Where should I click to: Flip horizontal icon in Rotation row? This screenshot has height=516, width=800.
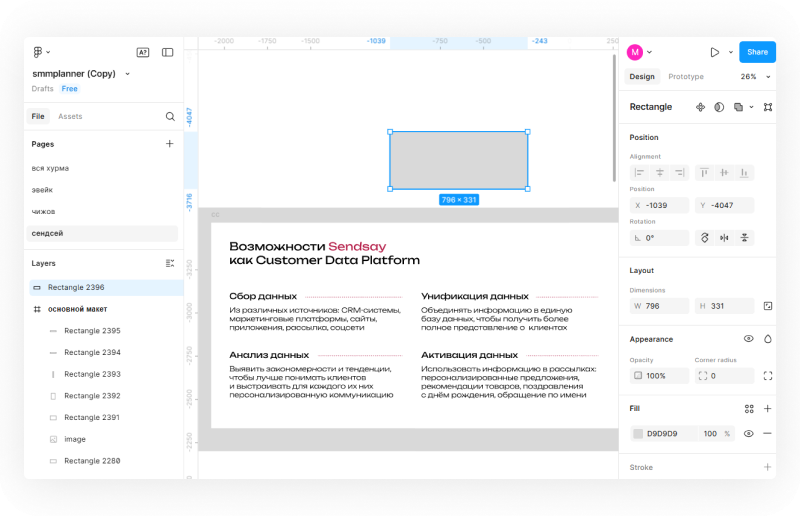pos(724,238)
